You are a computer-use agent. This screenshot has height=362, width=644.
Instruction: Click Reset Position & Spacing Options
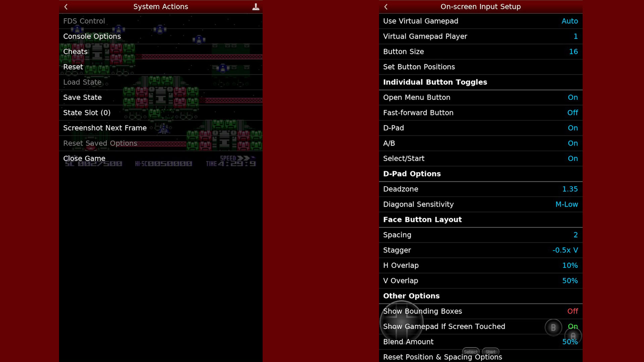442,357
